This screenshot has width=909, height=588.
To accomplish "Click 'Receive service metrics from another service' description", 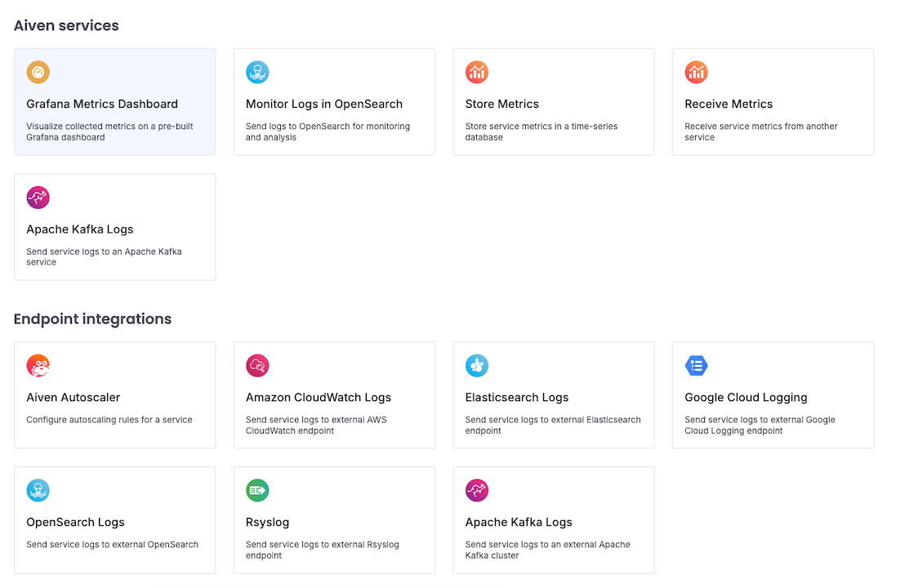I will point(760,131).
